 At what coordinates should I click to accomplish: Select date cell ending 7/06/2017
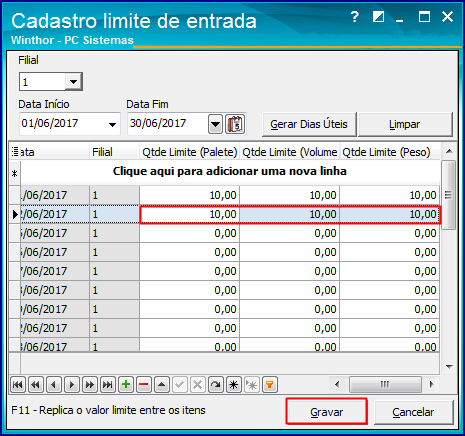(55, 271)
